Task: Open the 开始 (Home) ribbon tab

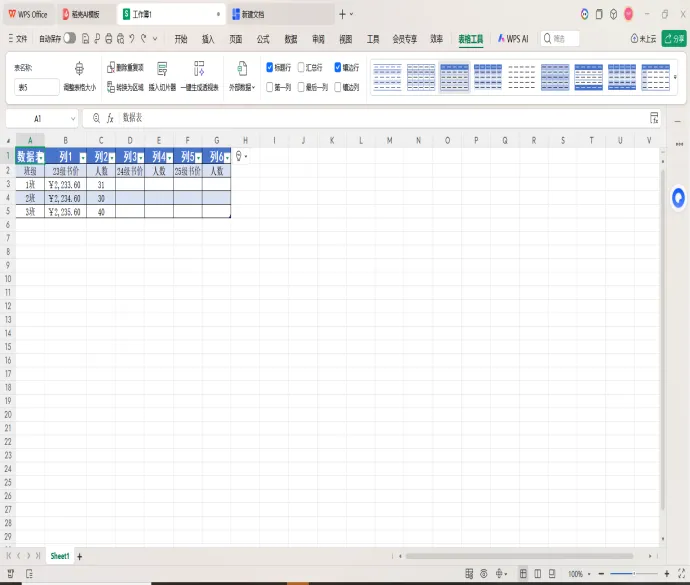Action: (x=181, y=39)
